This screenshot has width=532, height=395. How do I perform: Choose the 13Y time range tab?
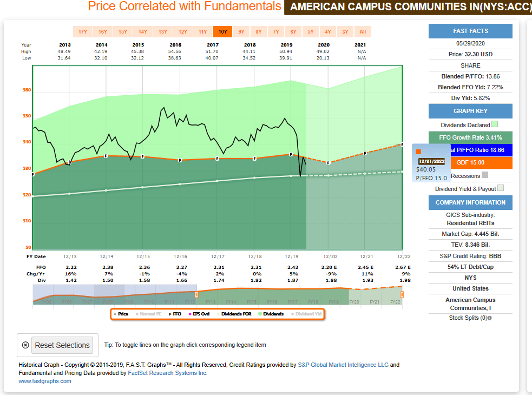tap(163, 31)
